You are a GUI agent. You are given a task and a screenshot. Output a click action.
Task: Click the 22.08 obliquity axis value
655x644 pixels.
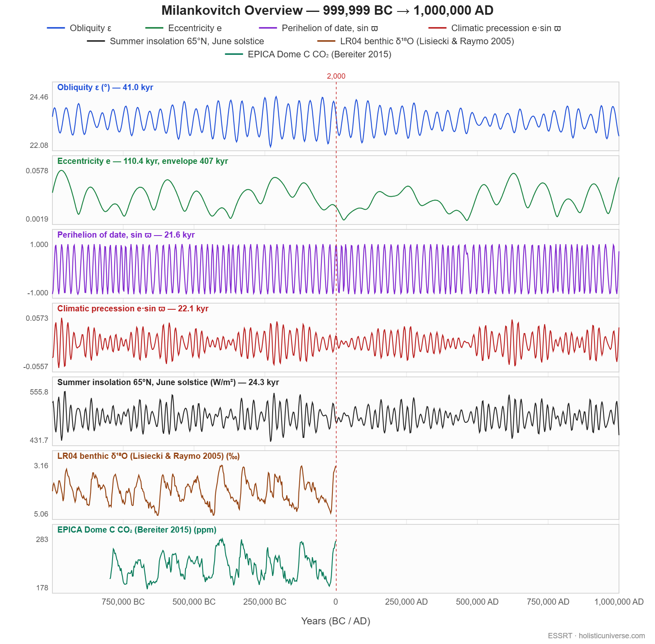[39, 145]
